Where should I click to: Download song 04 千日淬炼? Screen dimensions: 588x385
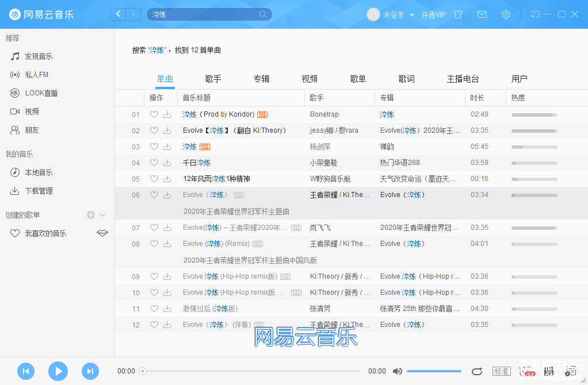[x=167, y=163]
